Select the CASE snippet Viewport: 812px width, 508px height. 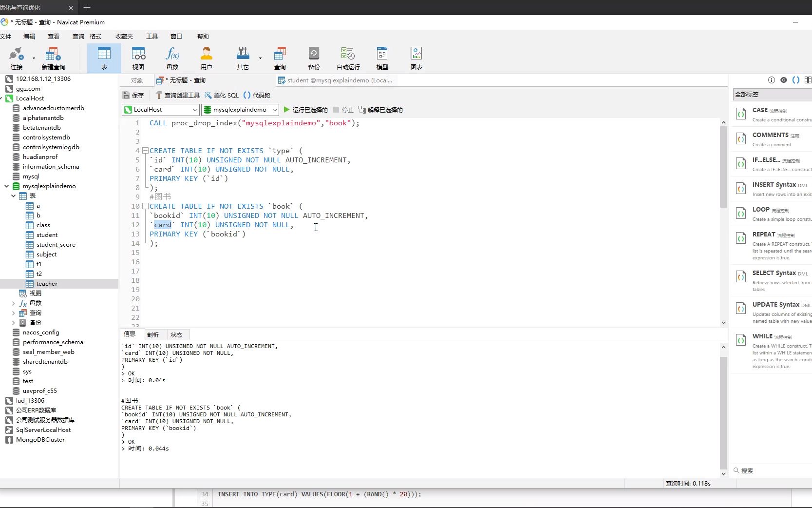coord(773,115)
